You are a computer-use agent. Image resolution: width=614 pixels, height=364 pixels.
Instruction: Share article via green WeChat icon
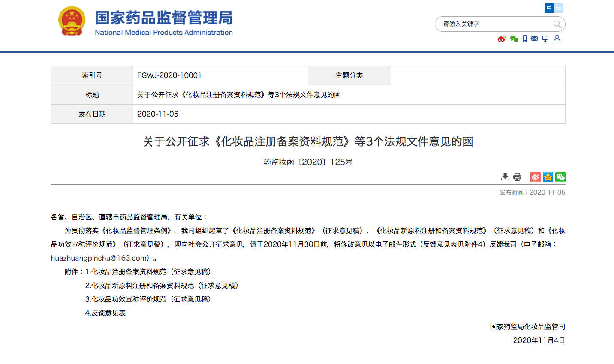(560, 177)
